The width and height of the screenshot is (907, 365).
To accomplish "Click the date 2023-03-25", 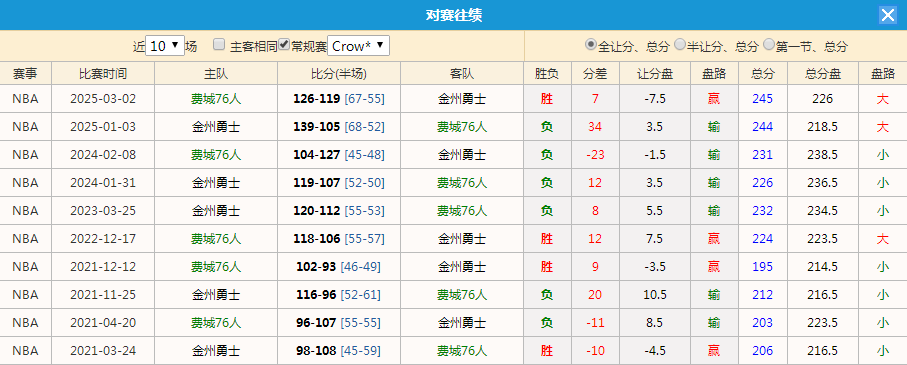I will (x=103, y=211).
